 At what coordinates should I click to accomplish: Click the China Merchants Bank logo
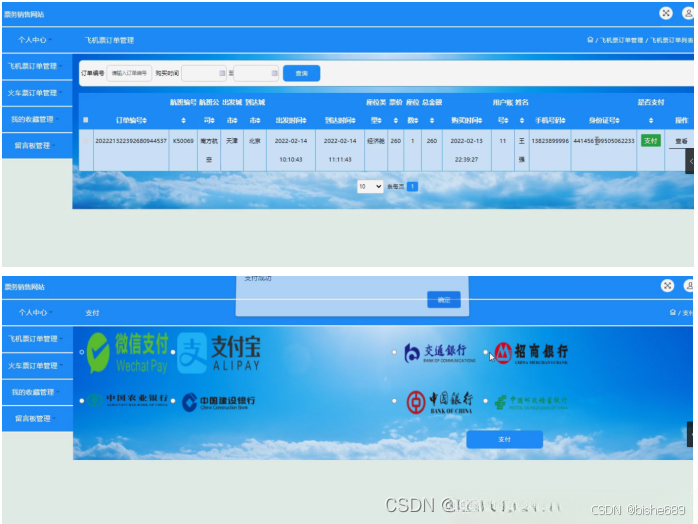point(531,353)
